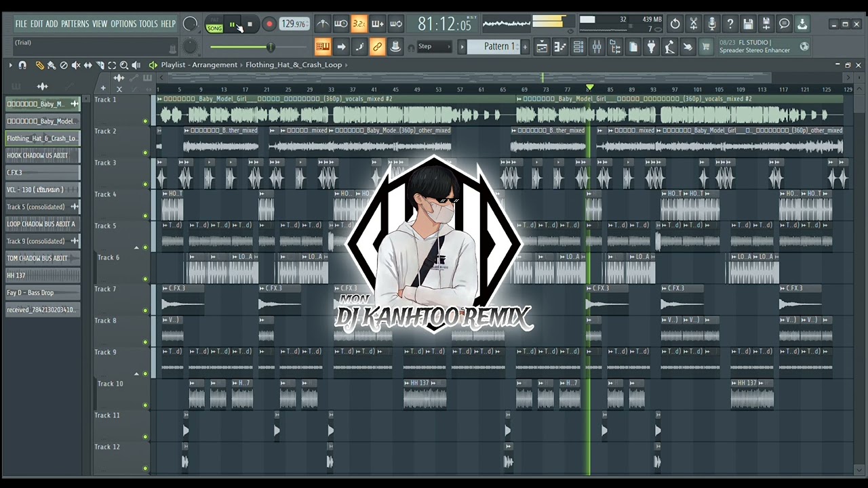Open the playlist options arrow menu
The image size is (868, 488).
10,65
